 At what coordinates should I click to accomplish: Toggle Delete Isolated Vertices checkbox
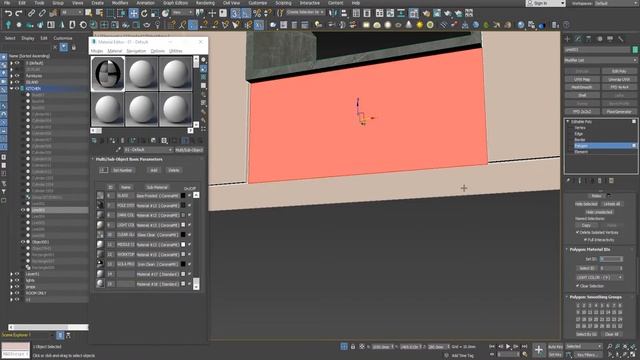click(x=578, y=232)
